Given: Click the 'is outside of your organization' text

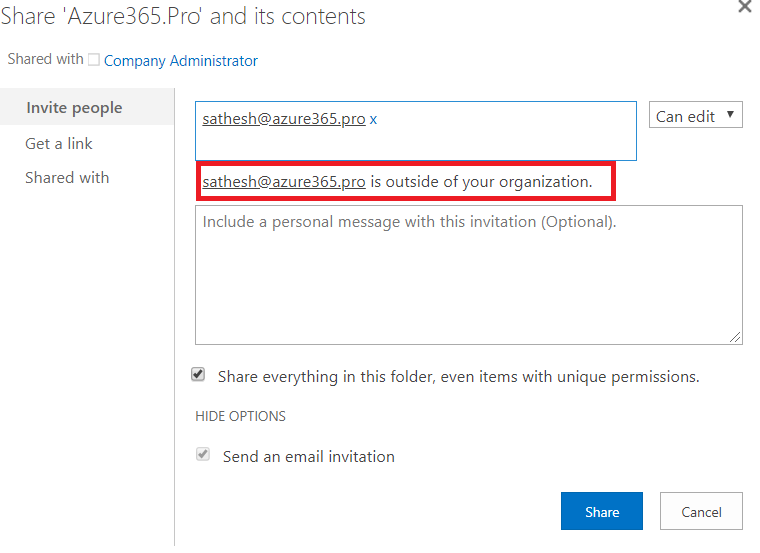Looking at the screenshot, I should tap(481, 182).
